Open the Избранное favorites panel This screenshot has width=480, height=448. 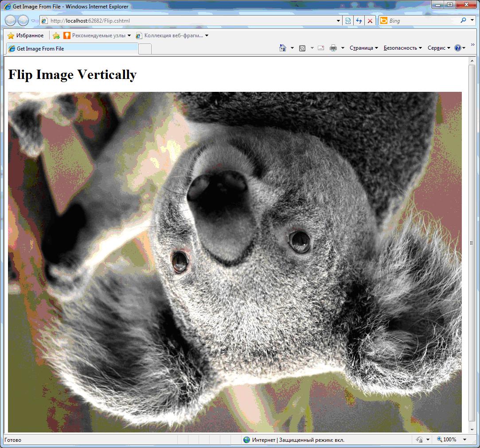[x=25, y=35]
